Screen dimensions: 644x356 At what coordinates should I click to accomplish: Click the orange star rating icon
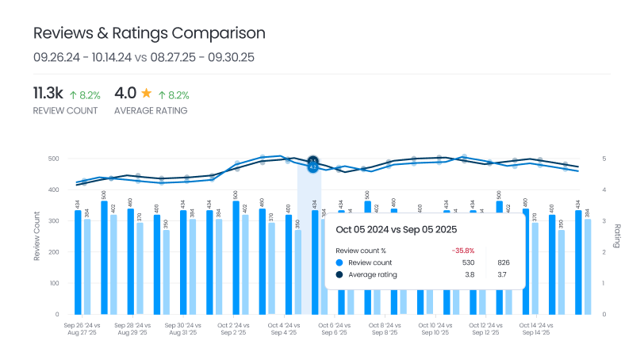click(x=147, y=94)
